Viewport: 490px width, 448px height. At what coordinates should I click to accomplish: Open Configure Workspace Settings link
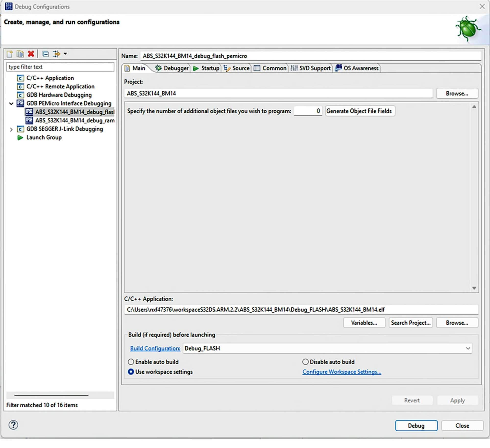click(x=342, y=372)
